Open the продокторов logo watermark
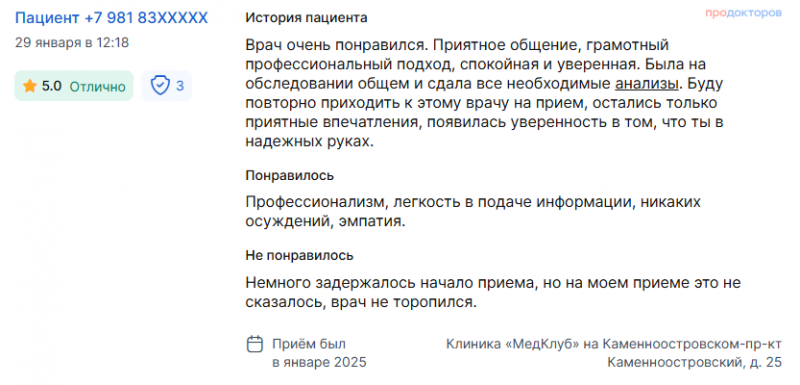 point(743,13)
